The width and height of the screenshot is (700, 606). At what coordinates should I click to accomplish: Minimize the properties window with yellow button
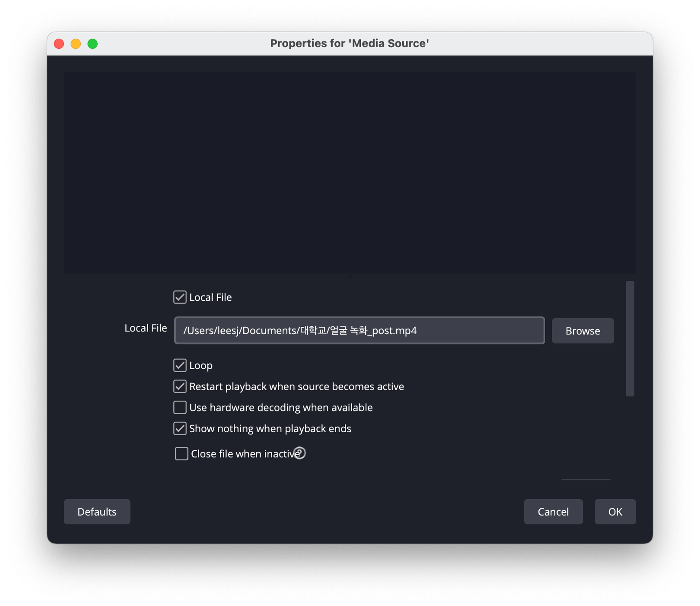(x=76, y=44)
